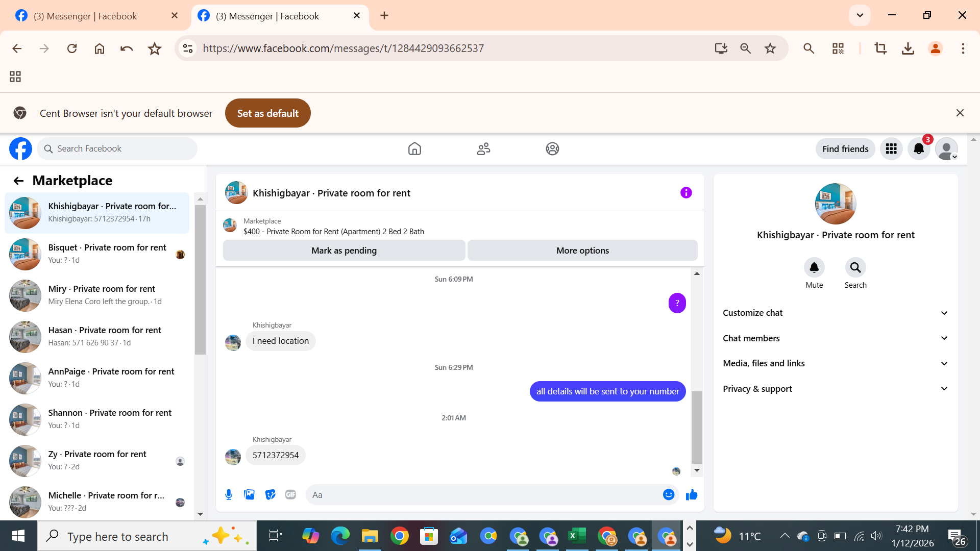The width and height of the screenshot is (980, 551).
Task: Attach a photo using image icon
Action: tap(249, 494)
